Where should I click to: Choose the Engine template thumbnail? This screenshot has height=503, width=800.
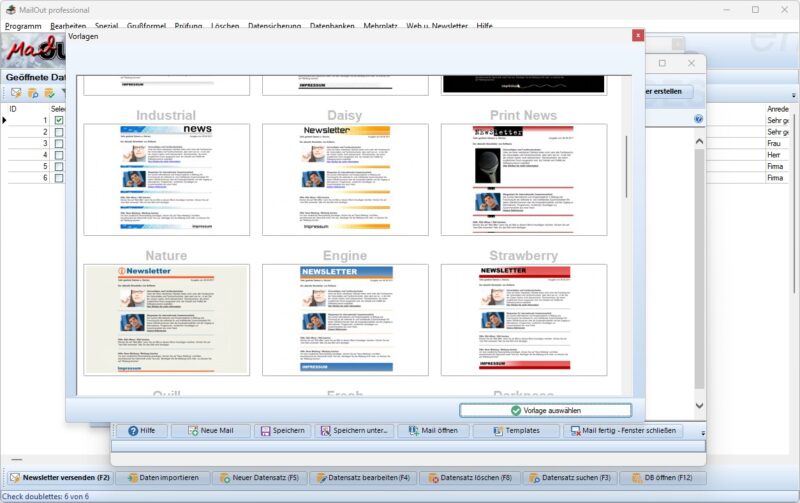(345, 320)
